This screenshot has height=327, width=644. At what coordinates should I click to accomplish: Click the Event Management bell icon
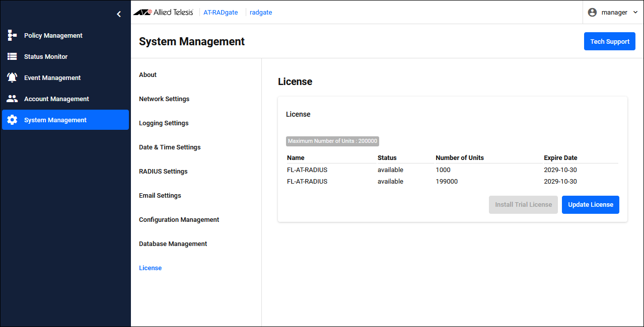pos(12,78)
